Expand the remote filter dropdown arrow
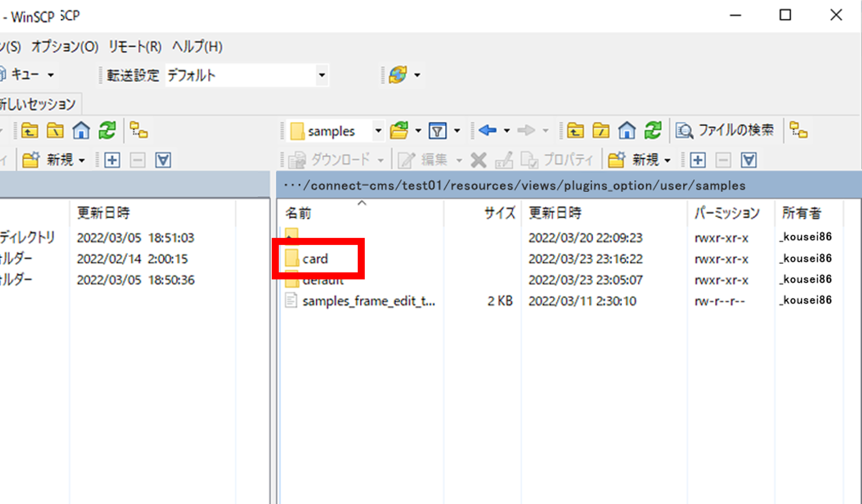Viewport: 862px width, 504px height. 457,131
